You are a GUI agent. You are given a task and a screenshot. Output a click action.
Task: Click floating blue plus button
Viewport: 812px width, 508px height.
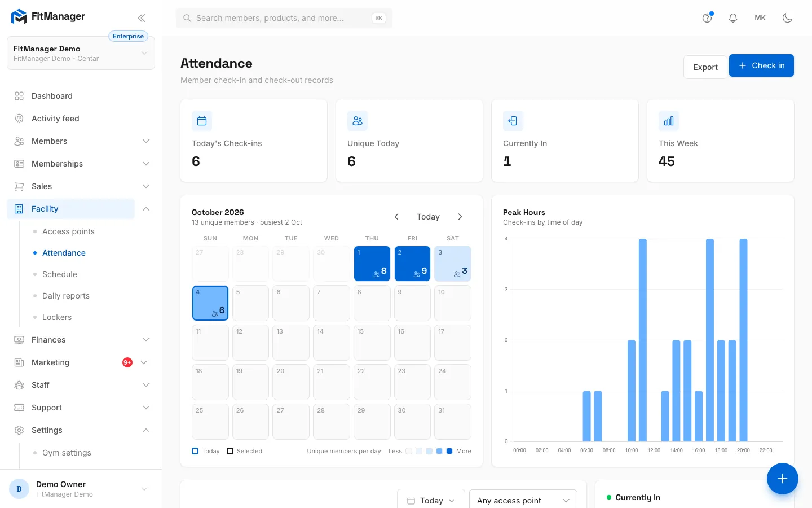tap(782, 479)
